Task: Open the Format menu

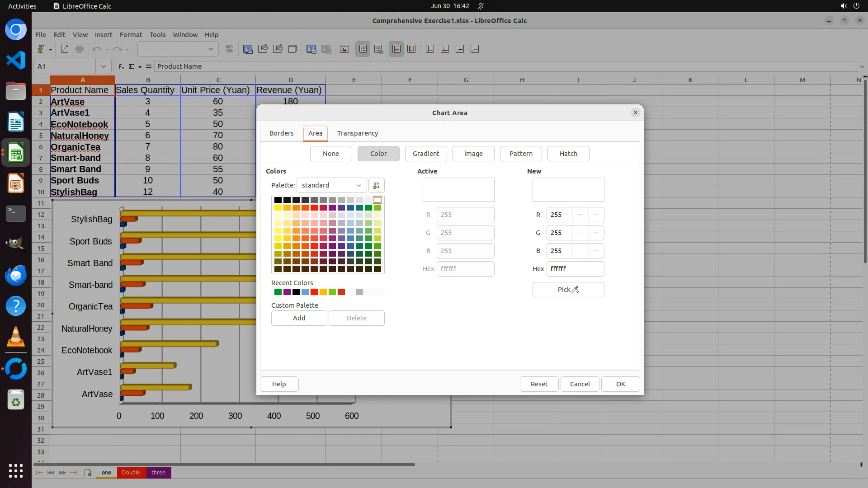Action: click(131, 34)
